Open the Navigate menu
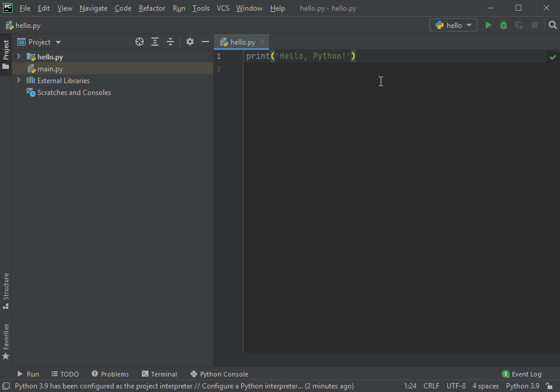Screen dimensions: 560x392 click(x=93, y=8)
